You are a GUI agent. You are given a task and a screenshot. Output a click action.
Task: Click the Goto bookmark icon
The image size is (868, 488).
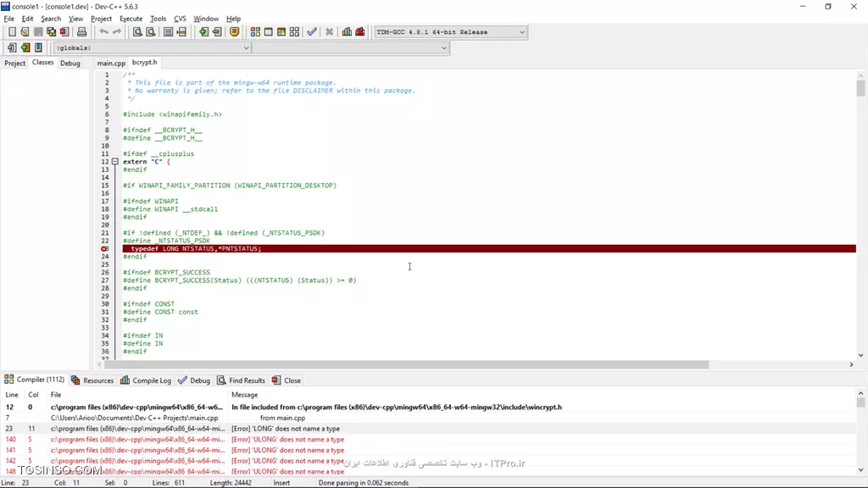[38, 47]
